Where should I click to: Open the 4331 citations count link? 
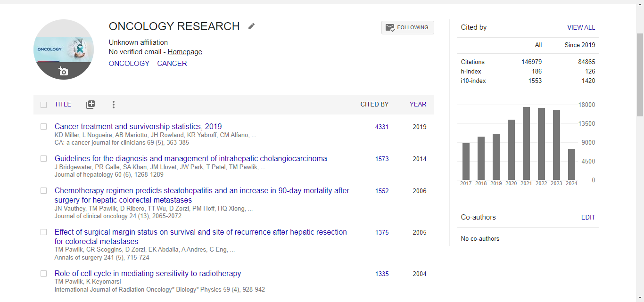[382, 127]
